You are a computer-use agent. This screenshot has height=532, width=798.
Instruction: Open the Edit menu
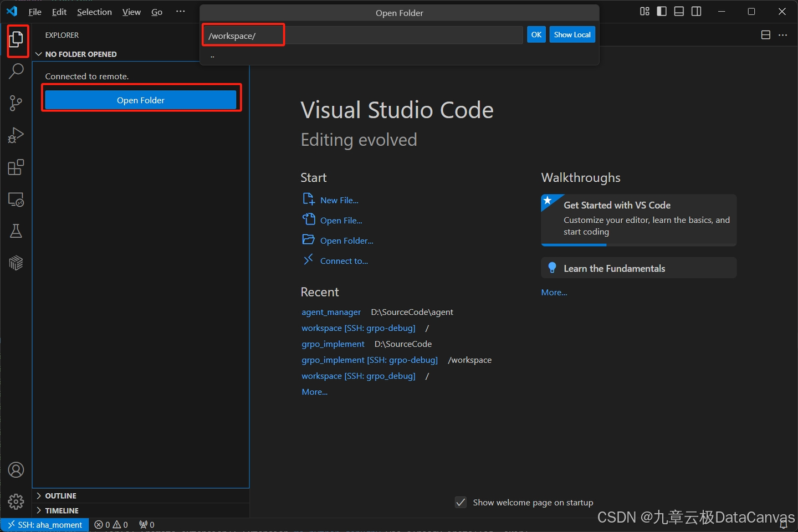click(59, 12)
